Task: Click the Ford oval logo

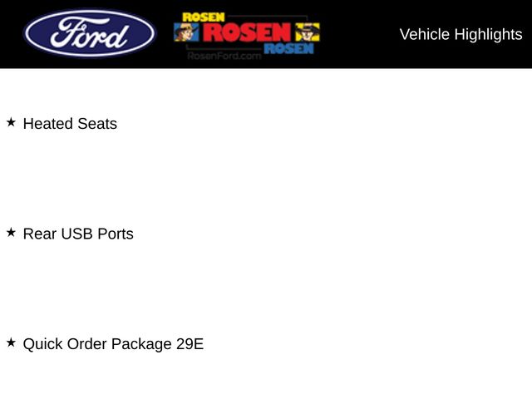Action: point(90,34)
